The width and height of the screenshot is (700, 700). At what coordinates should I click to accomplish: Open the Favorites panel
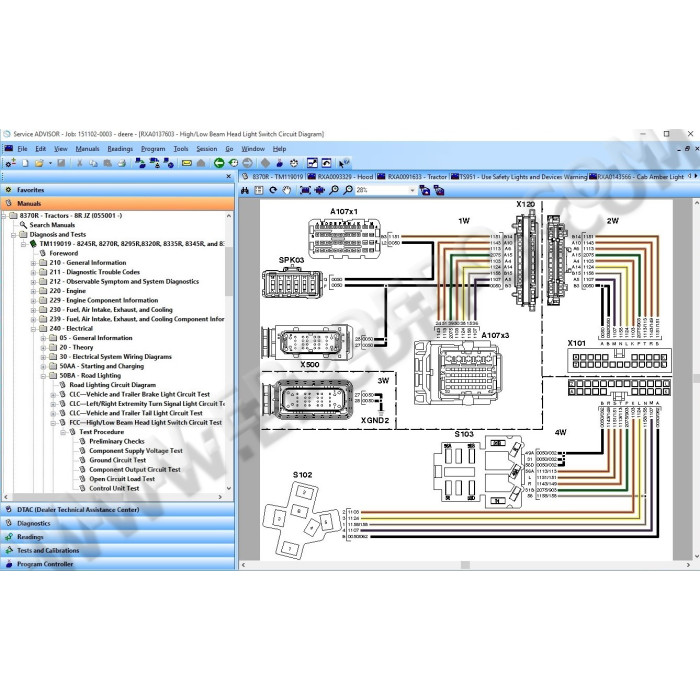[x=117, y=190]
